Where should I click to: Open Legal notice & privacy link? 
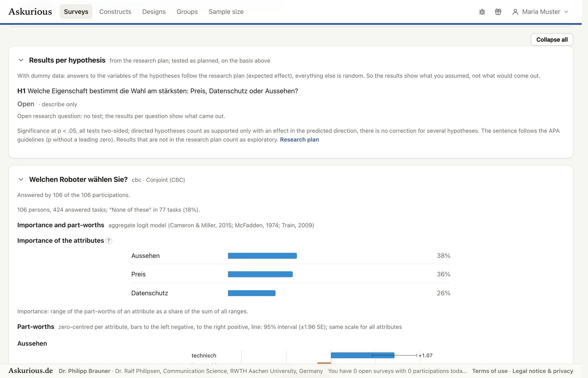pyautogui.click(x=543, y=371)
